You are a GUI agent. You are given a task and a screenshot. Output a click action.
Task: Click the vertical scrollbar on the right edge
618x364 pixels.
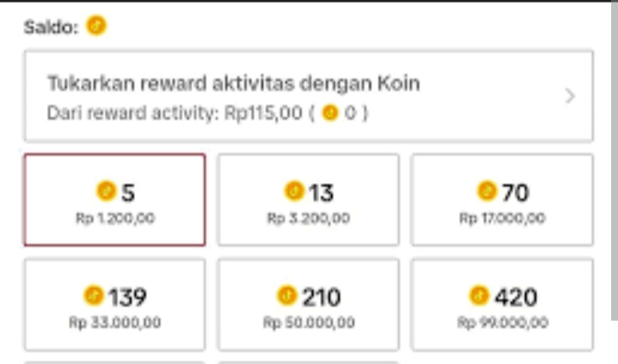point(615,160)
